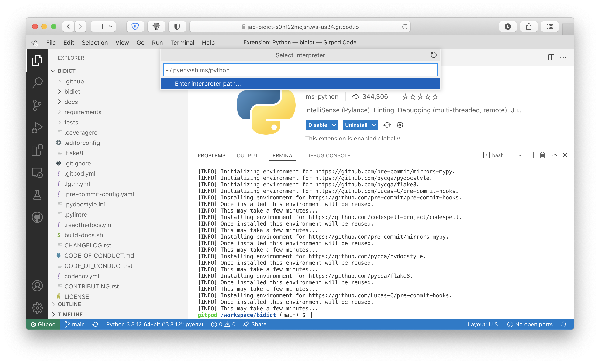Open the Explorer view in activity bar
This screenshot has width=600, height=364.
point(37,60)
